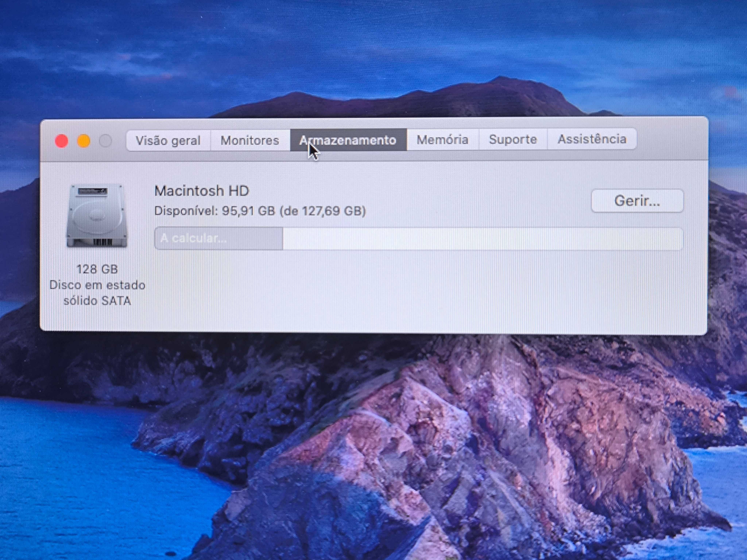Click the Macintosh HD hard drive icon
This screenshot has height=560, width=747.
97,216
